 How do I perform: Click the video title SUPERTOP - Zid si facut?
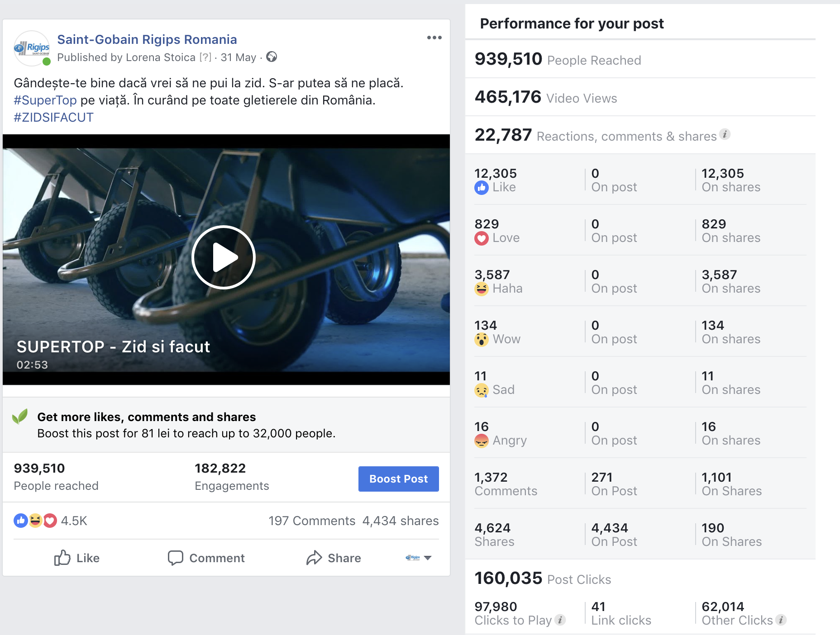point(113,346)
